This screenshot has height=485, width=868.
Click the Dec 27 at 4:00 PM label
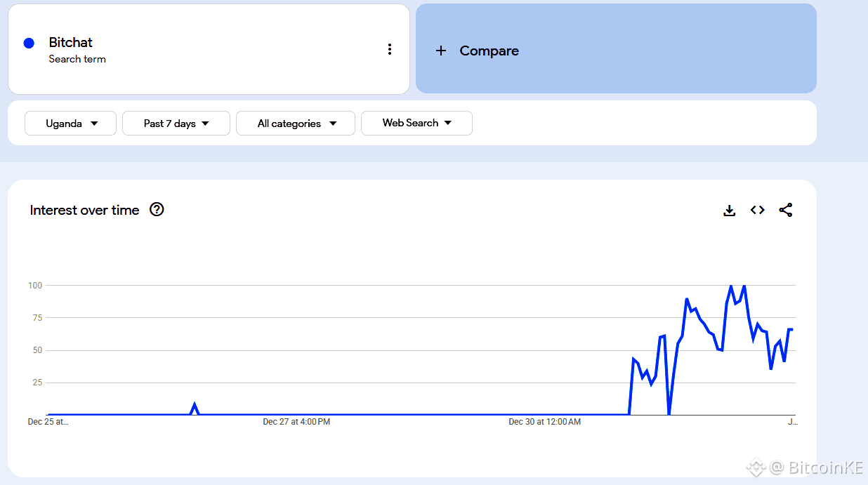296,422
